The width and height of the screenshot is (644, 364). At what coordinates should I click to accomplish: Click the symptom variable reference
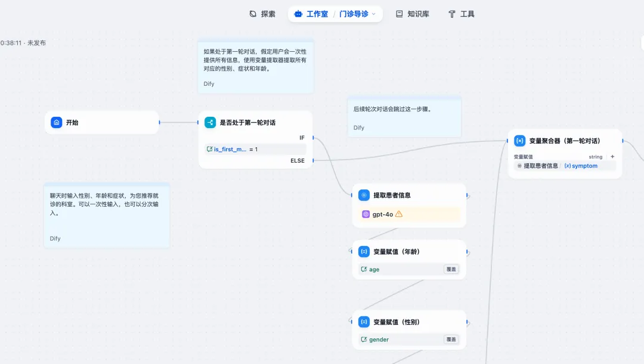(x=580, y=166)
